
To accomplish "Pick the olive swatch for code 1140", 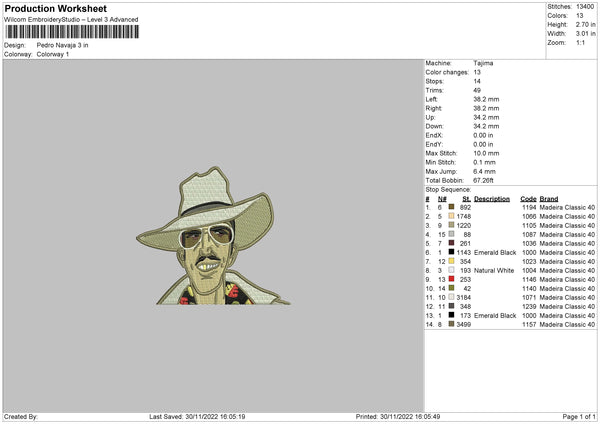I will (452, 288).
